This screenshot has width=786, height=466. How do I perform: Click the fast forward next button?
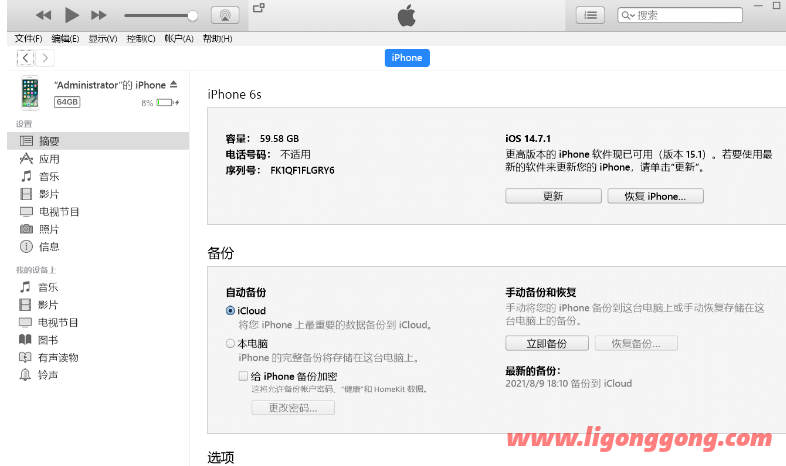tap(99, 15)
